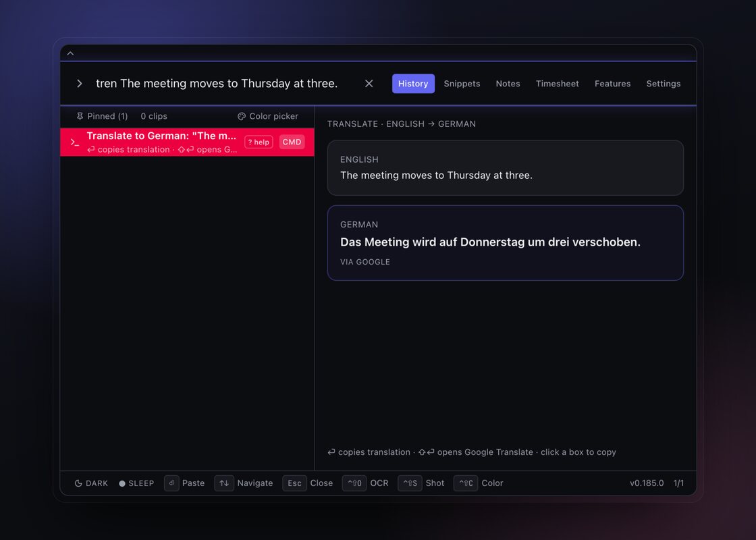The width and height of the screenshot is (756, 540).
Task: Click the footer hint about copying translation
Action: (472, 452)
